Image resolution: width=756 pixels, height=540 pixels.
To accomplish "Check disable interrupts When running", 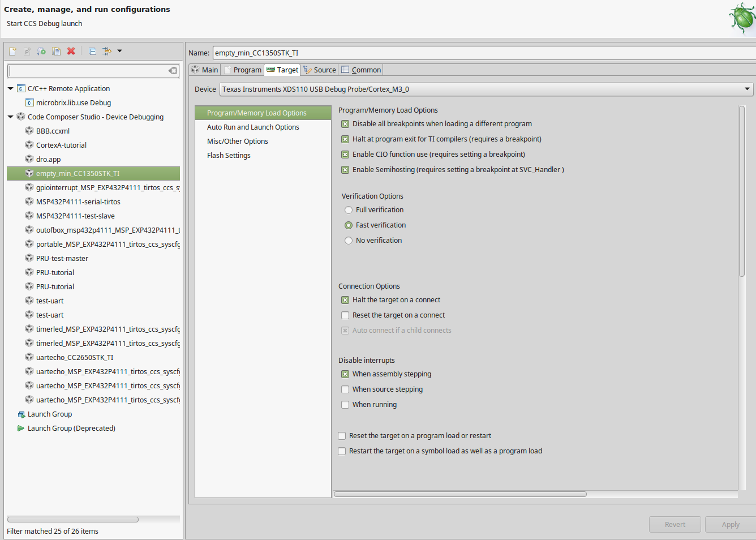I will tap(345, 405).
